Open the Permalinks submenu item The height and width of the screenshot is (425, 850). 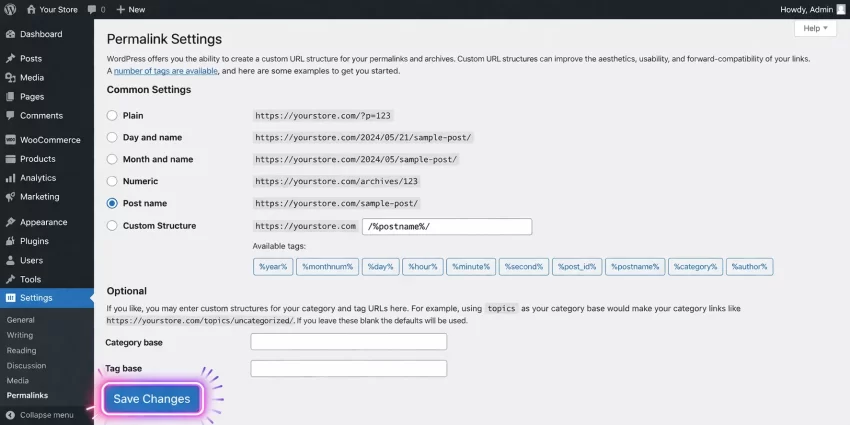(27, 395)
